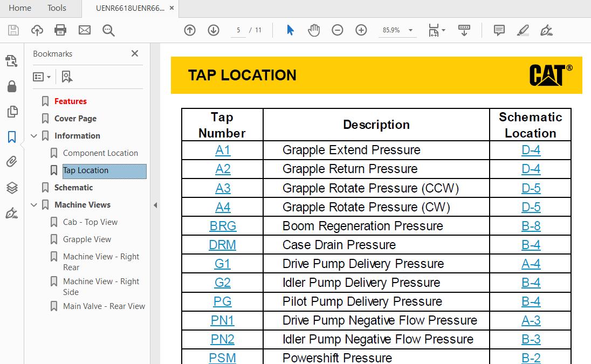Activate the selection arrow tool

290,30
